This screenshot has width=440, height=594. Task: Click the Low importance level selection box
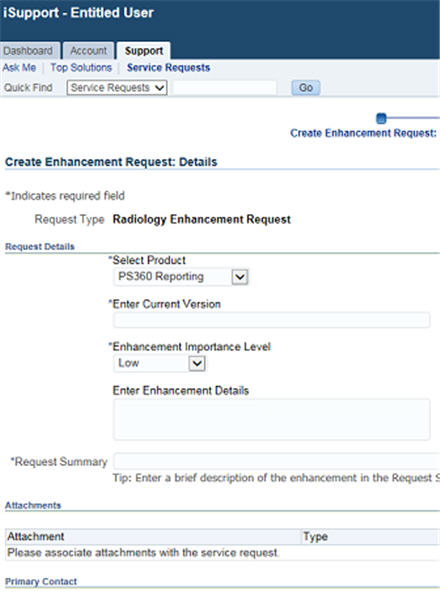[x=159, y=364]
